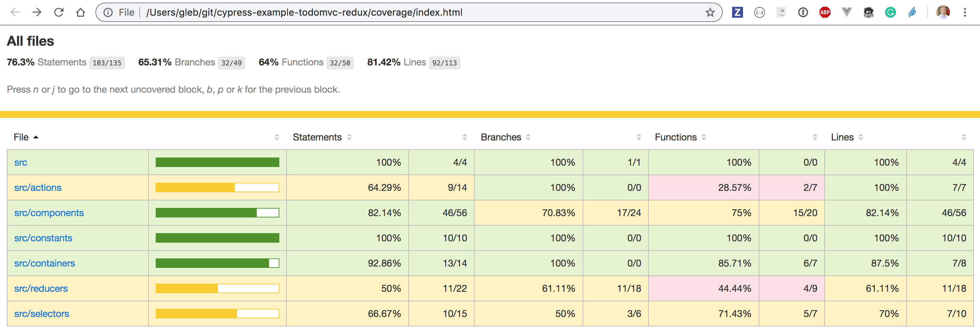Open the blue Z extension
980x332 pixels.
(x=737, y=13)
